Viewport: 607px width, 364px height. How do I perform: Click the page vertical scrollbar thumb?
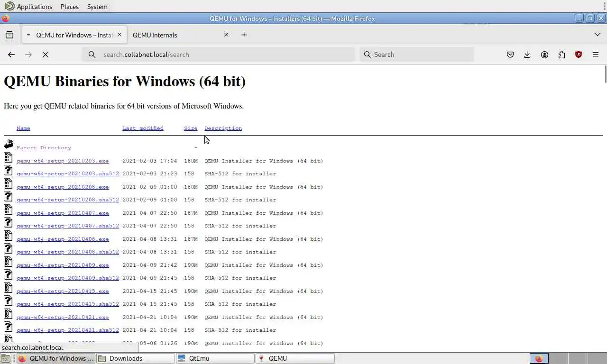[x=605, y=74]
